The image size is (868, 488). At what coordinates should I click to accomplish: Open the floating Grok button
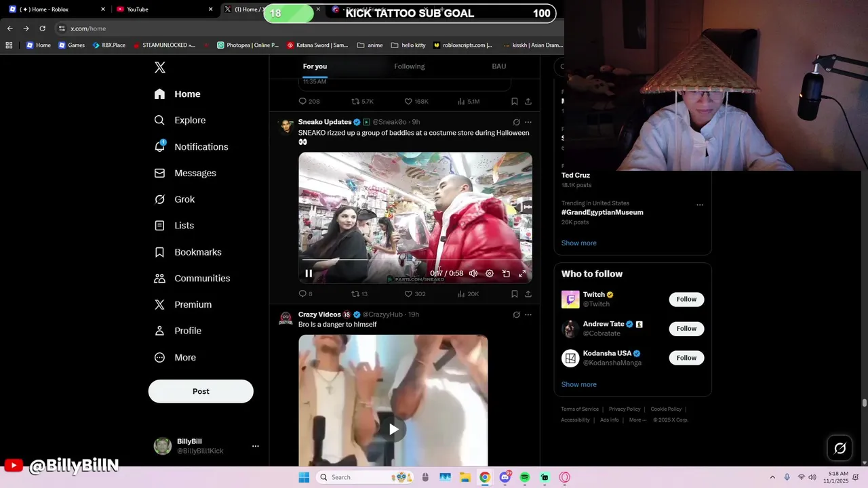tap(840, 448)
